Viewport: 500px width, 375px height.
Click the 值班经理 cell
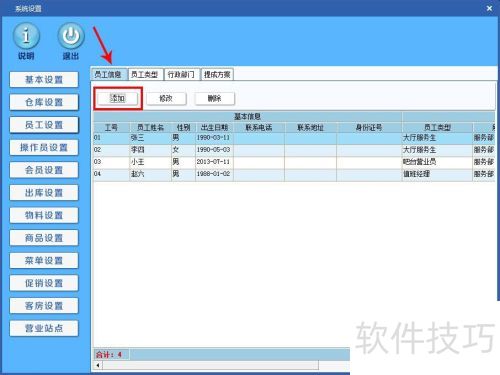coord(437,174)
